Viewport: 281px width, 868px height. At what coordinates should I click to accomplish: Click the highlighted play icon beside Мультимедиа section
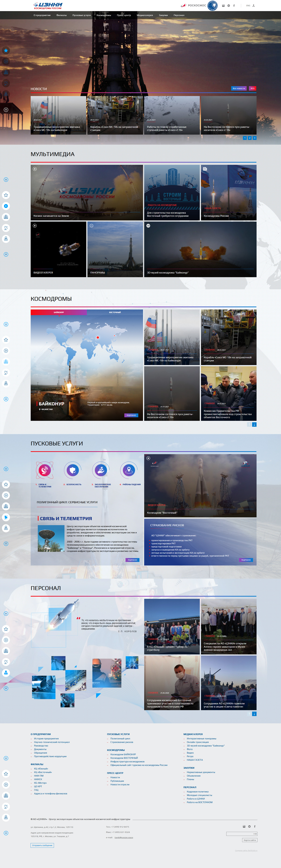6,206
